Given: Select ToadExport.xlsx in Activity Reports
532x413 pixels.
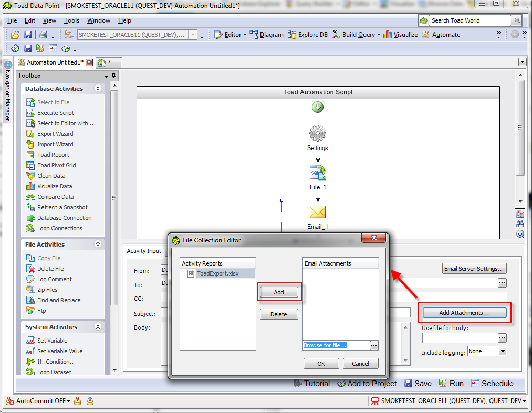Looking at the screenshot, I should click(x=218, y=273).
